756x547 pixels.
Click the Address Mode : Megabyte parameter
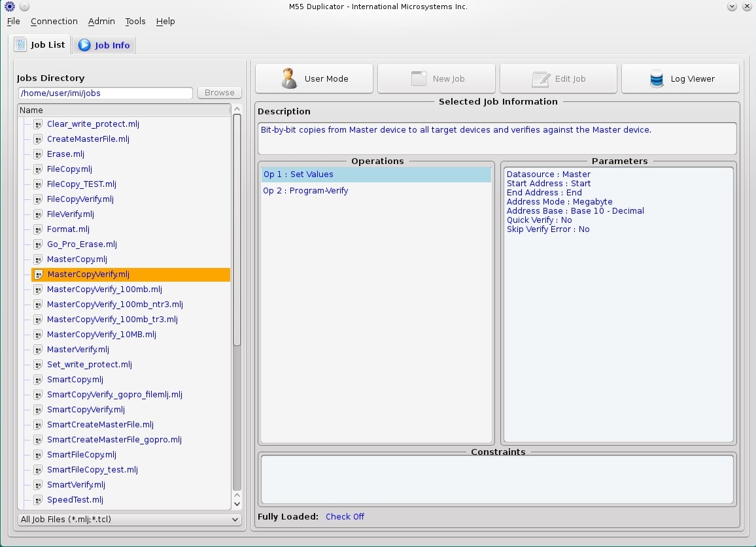click(x=559, y=202)
